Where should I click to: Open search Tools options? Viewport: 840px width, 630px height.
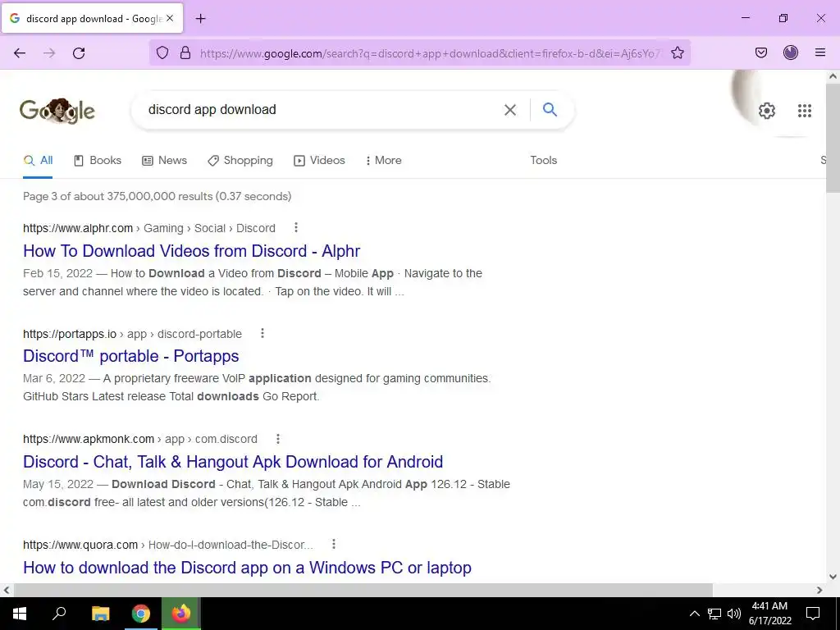tap(543, 160)
